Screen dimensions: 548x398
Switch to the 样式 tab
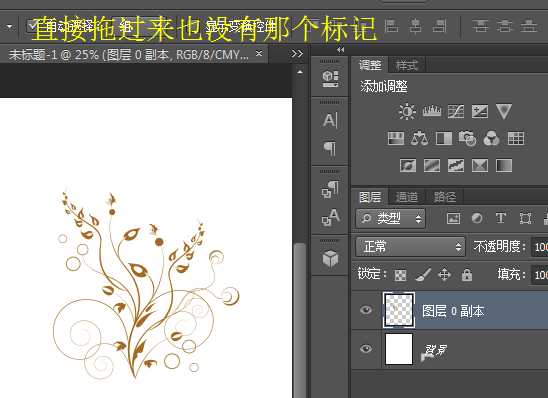pos(406,65)
